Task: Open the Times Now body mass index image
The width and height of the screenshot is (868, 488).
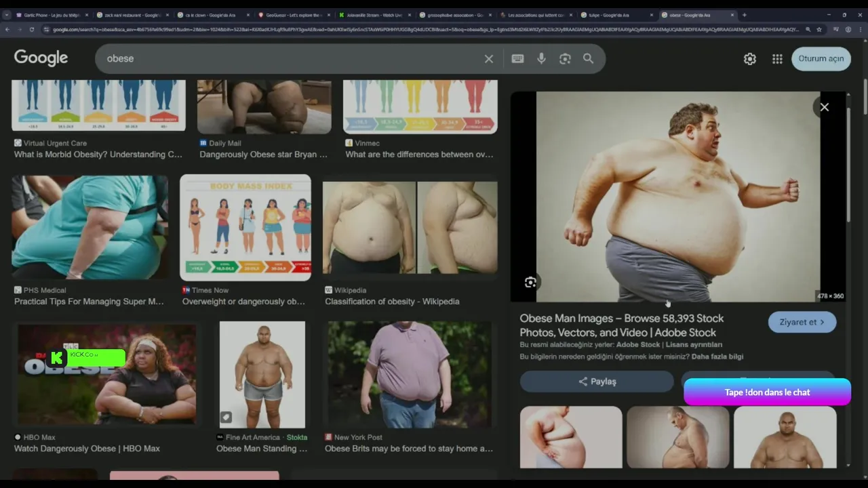Action: 245,228
